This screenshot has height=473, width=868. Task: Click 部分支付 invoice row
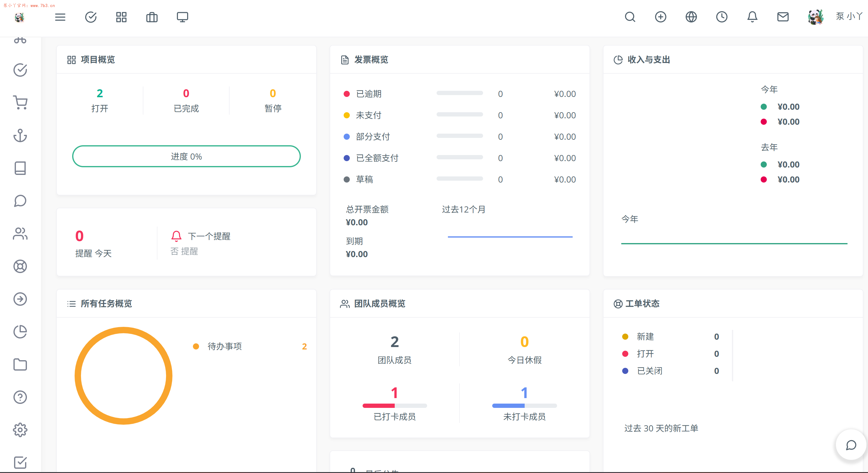(x=459, y=136)
